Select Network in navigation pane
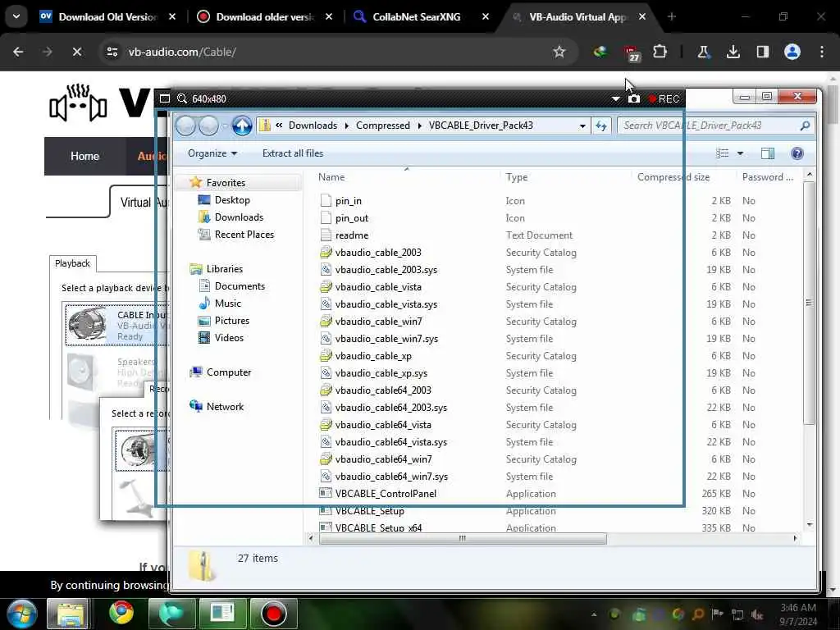 click(x=225, y=407)
